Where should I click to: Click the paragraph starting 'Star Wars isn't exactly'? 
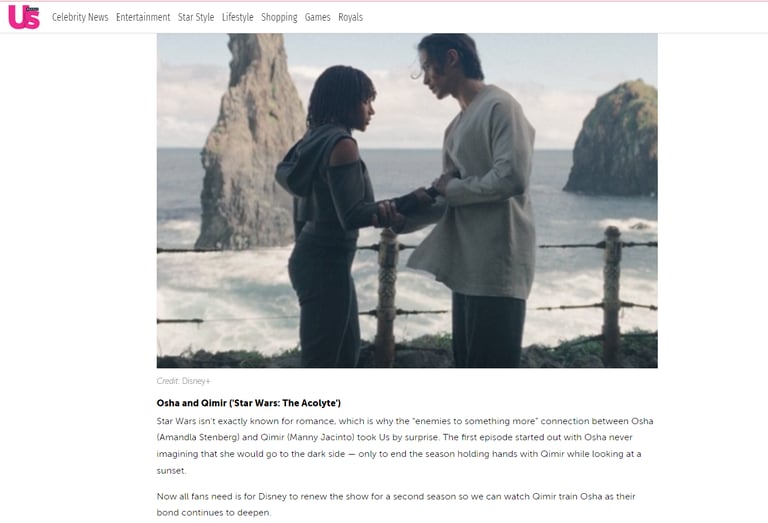tap(405, 446)
